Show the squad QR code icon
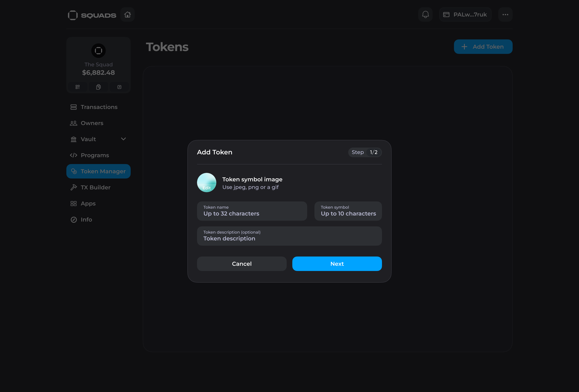This screenshot has width=579, height=392. click(x=78, y=87)
